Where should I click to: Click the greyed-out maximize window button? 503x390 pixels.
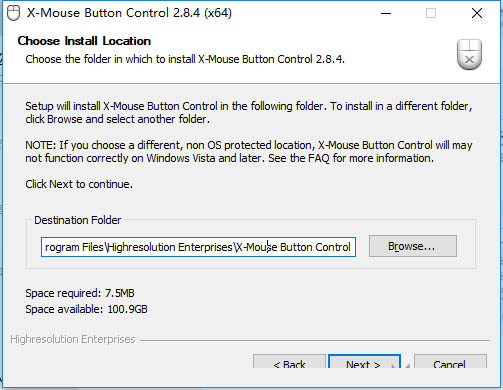tap(431, 13)
